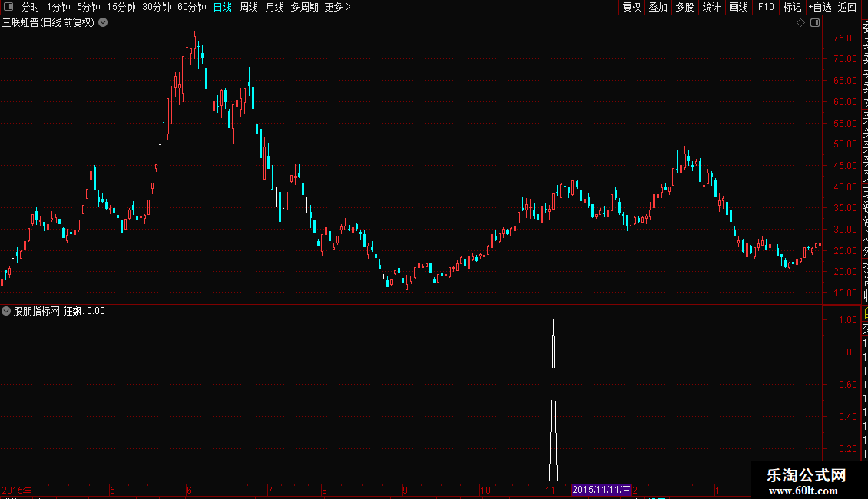Open F10 company information

coord(766,7)
